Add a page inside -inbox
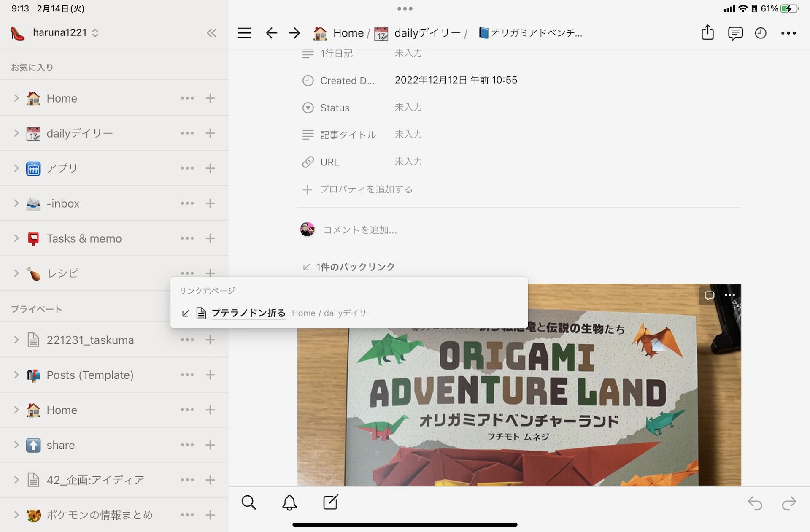 point(210,203)
